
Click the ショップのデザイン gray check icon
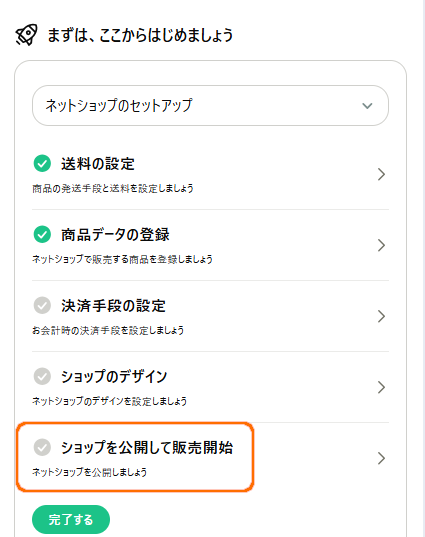coord(42,376)
